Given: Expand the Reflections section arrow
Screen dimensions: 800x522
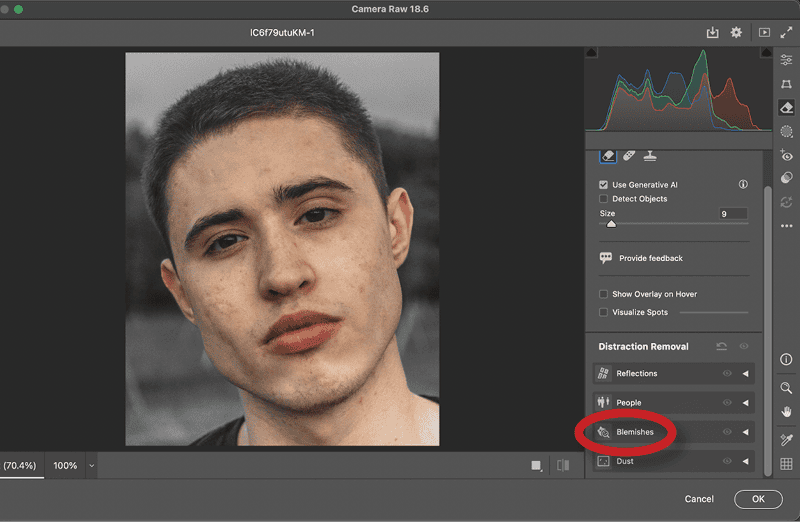Looking at the screenshot, I should tap(745, 374).
